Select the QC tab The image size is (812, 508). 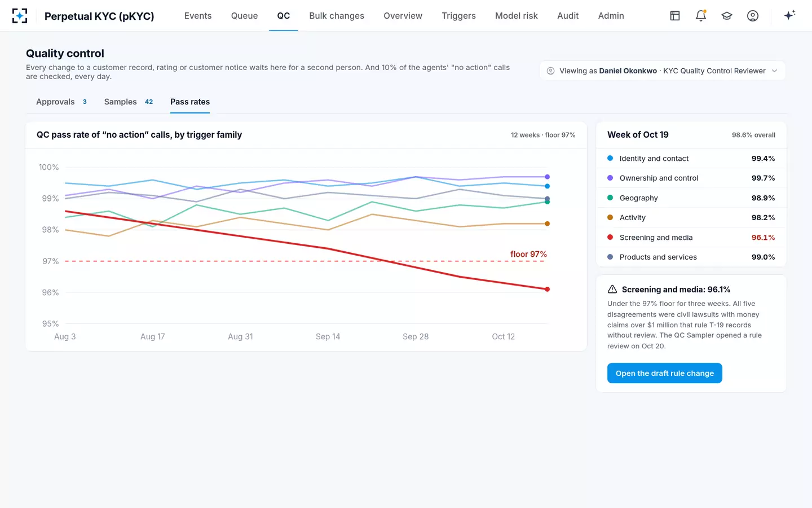click(x=284, y=16)
